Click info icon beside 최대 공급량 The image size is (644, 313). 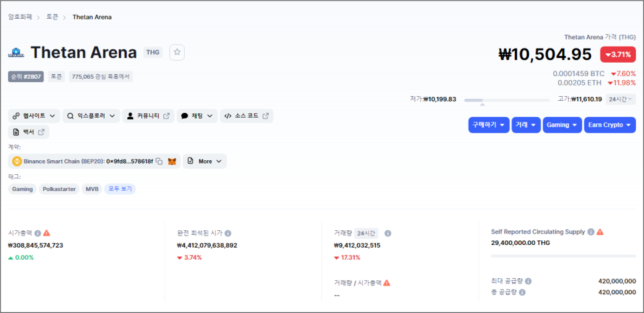coord(528,282)
